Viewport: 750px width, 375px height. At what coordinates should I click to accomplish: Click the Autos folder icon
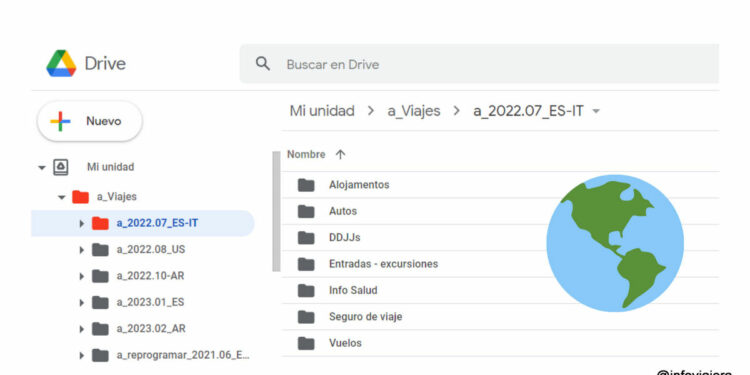pyautogui.click(x=306, y=211)
